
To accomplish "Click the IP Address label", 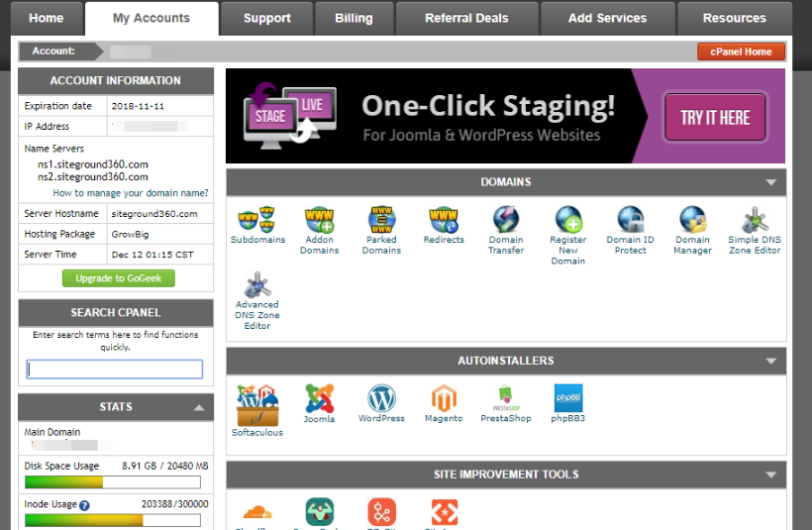I will (x=47, y=127).
